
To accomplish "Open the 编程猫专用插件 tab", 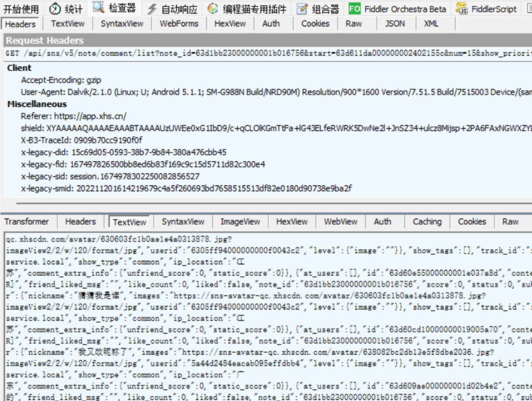I will [247, 9].
